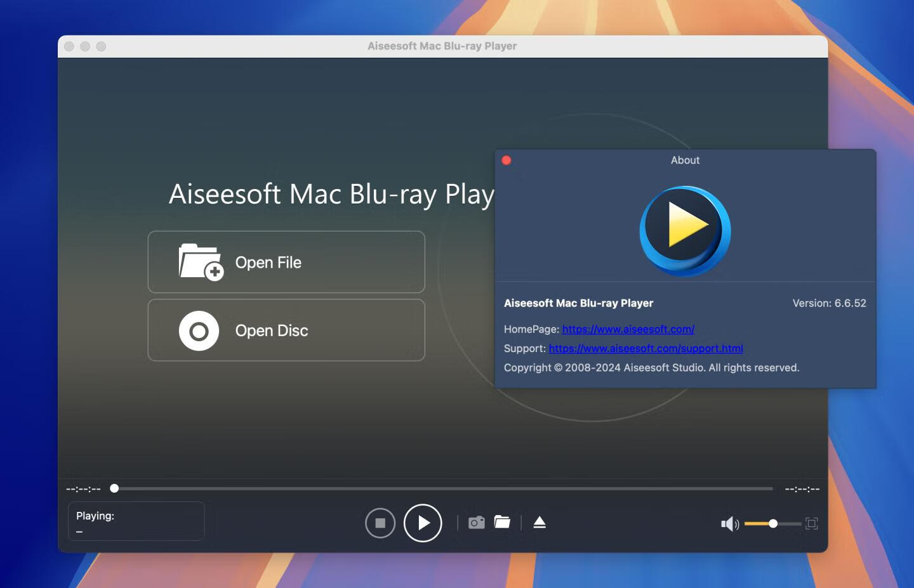Image resolution: width=914 pixels, height=588 pixels.
Task: Close the About dialog with red button
Action: (x=507, y=160)
